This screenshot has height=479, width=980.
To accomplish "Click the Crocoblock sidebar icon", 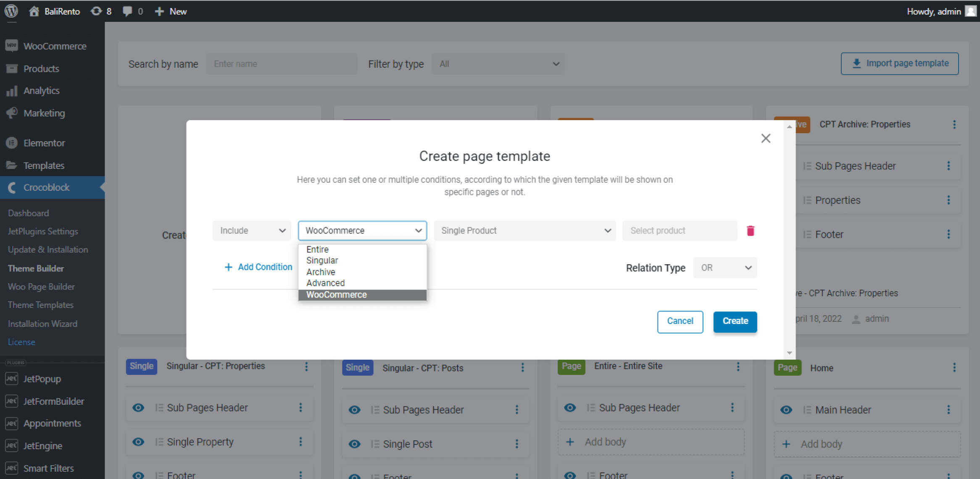I will (12, 187).
